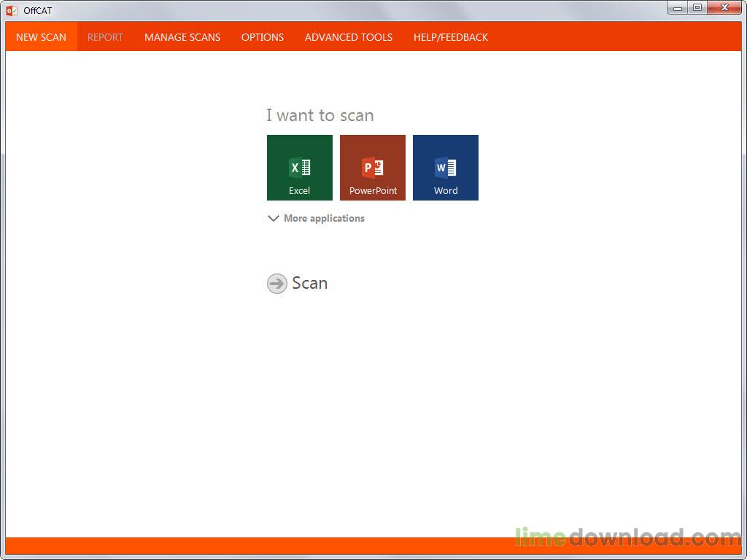747x560 pixels.
Task: Open the NEW SCAN tab
Action: pos(41,37)
